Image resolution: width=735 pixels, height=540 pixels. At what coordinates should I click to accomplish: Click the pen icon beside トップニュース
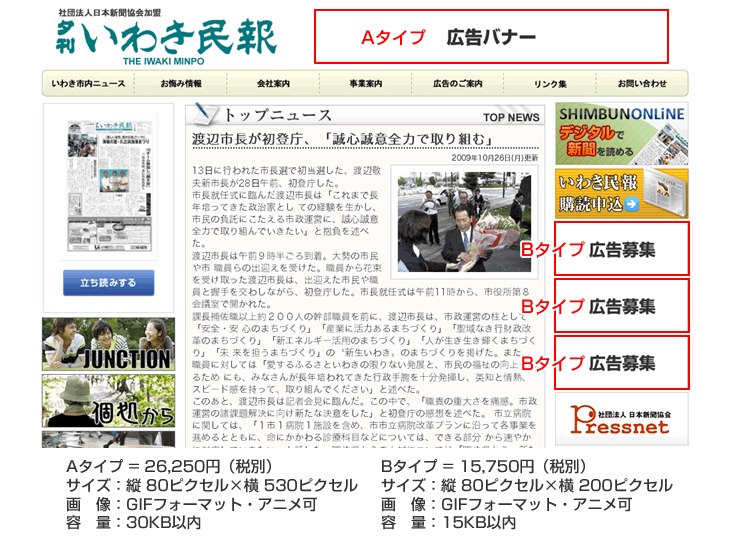pos(205,114)
